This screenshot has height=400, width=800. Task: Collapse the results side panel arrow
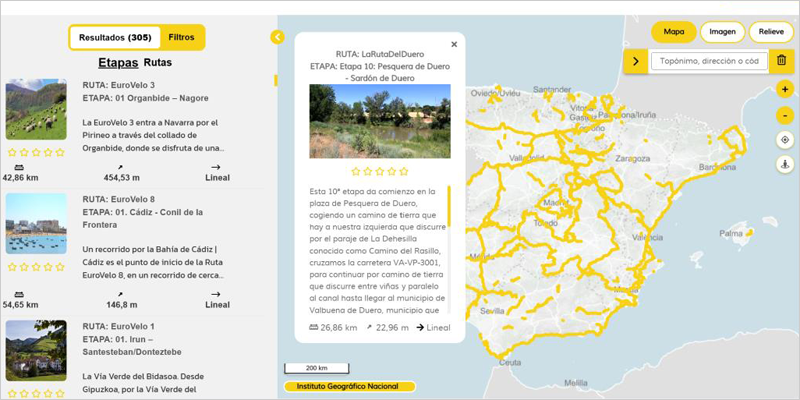(277, 37)
